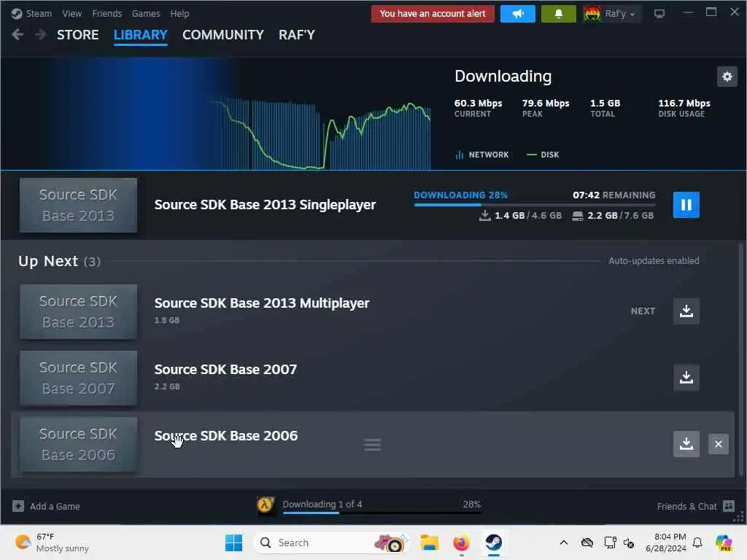Screen dimensions: 747x560
Task: Click the Steam taskbar icon
Action: 494,542
